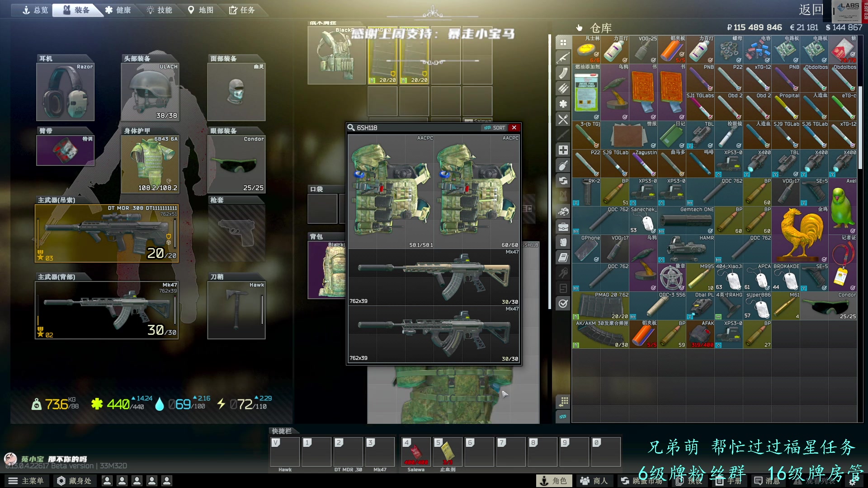
Task: Select the DT MDR .308 on sling
Action: point(107,233)
